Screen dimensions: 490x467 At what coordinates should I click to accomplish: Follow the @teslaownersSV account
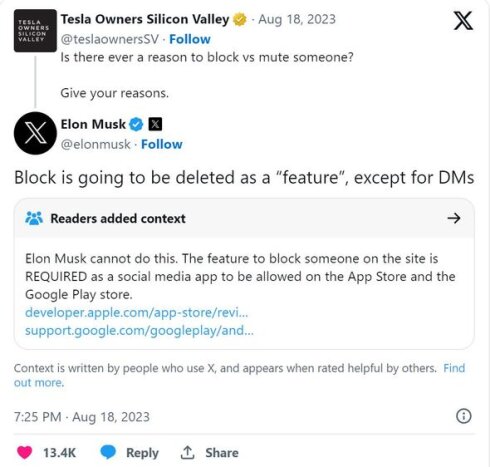click(190, 39)
